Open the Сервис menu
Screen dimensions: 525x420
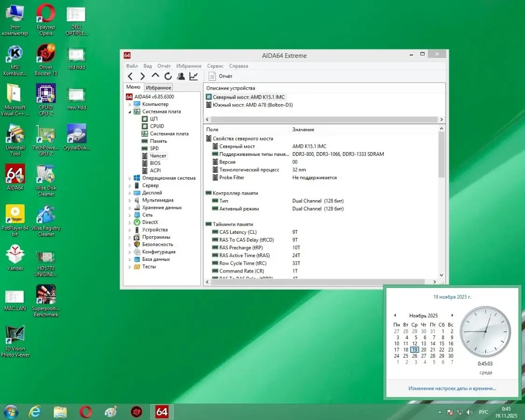coord(215,66)
